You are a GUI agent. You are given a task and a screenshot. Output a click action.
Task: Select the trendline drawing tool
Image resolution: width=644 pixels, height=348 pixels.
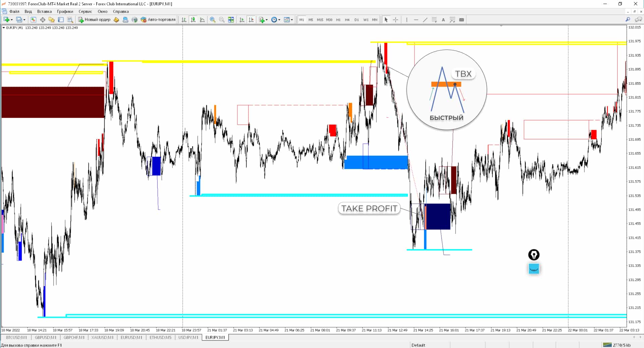425,20
